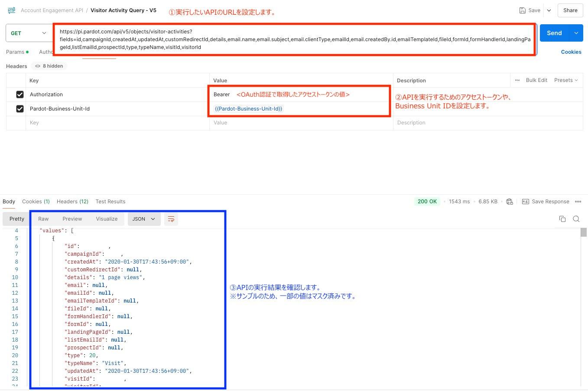Viewport: 588px width, 391px height.
Task: Open the Cookies link
Action: (x=571, y=52)
